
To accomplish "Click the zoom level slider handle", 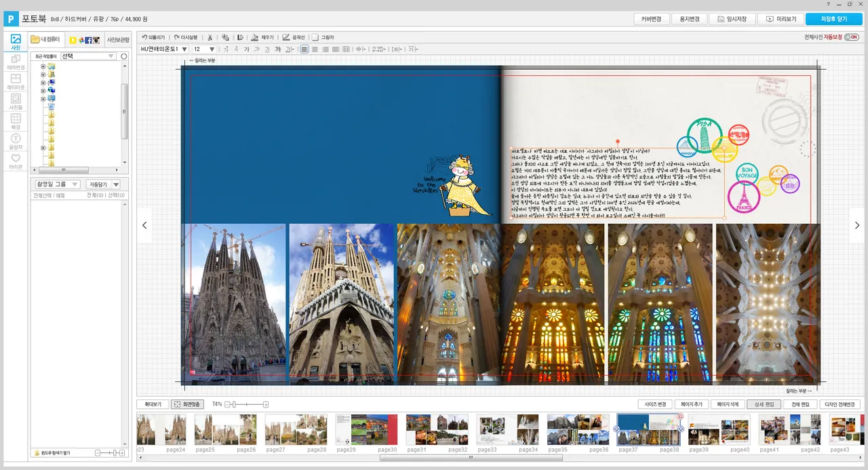I will [x=235, y=404].
